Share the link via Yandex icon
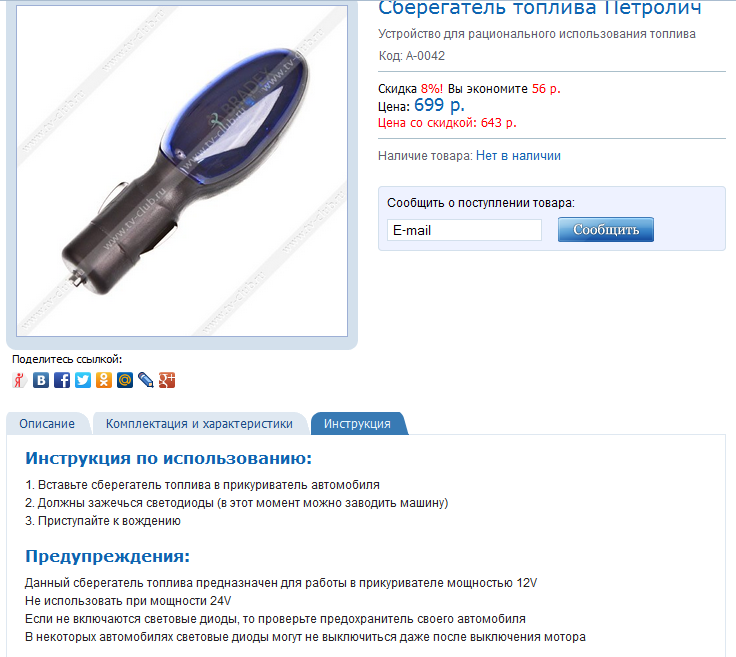This screenshot has width=736, height=657. point(20,380)
